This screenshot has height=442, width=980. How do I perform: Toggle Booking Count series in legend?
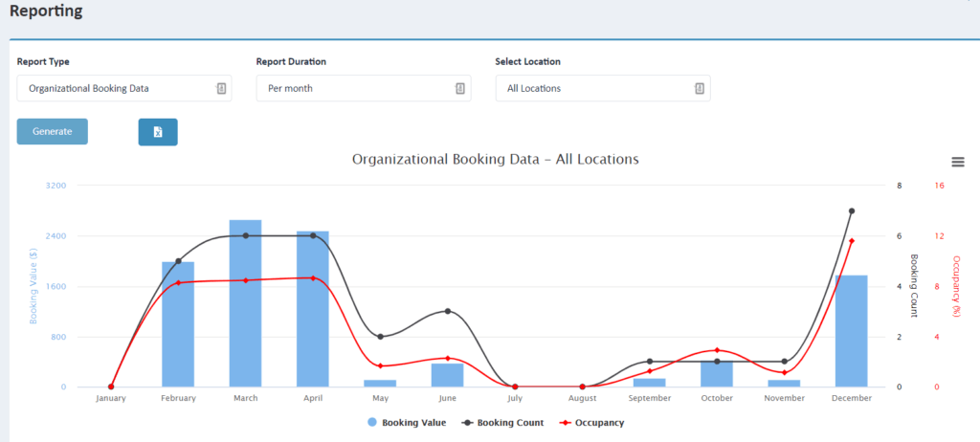click(503, 423)
